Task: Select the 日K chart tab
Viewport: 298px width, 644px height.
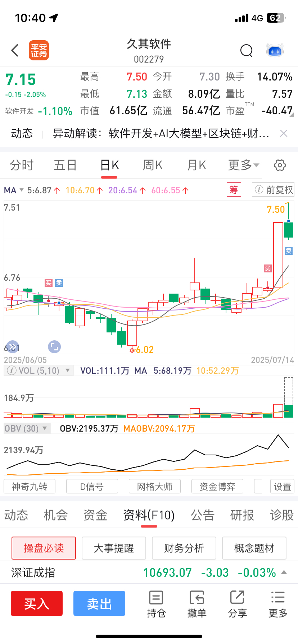Action: point(109,165)
